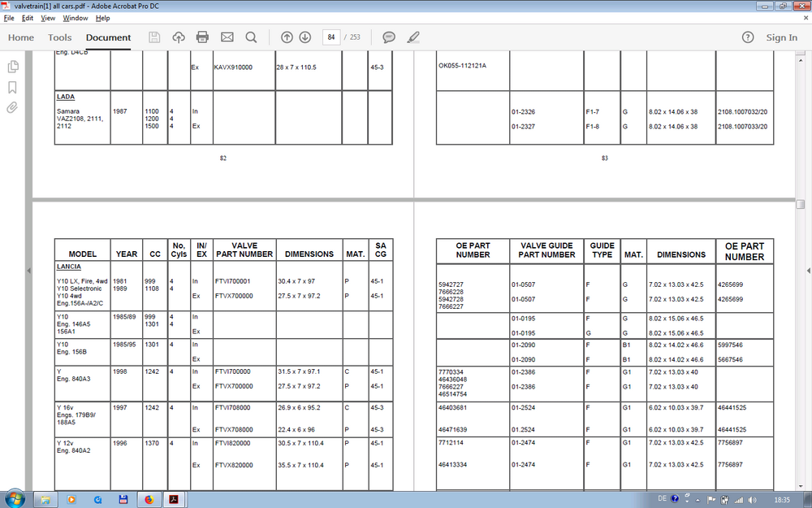
Task: Click OE part number 46403681
Action: [x=452, y=408]
